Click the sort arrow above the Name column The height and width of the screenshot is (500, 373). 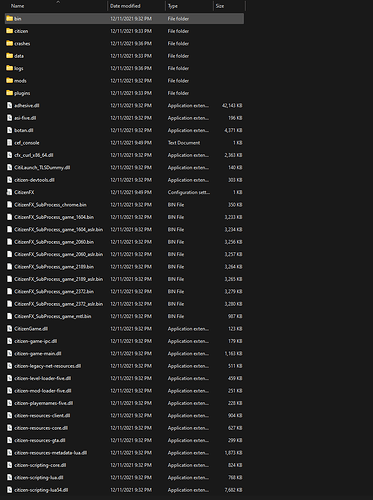[x=58, y=2]
